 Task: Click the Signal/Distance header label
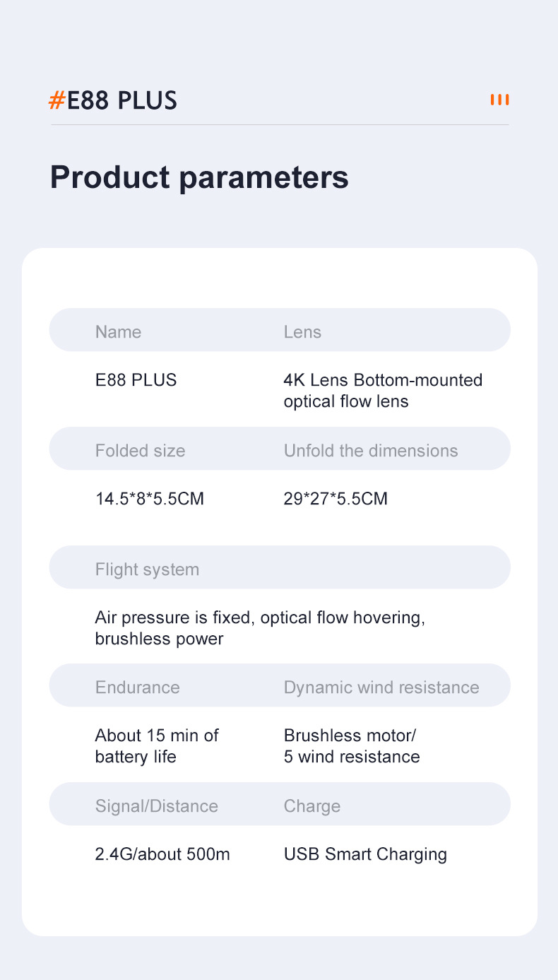(156, 806)
